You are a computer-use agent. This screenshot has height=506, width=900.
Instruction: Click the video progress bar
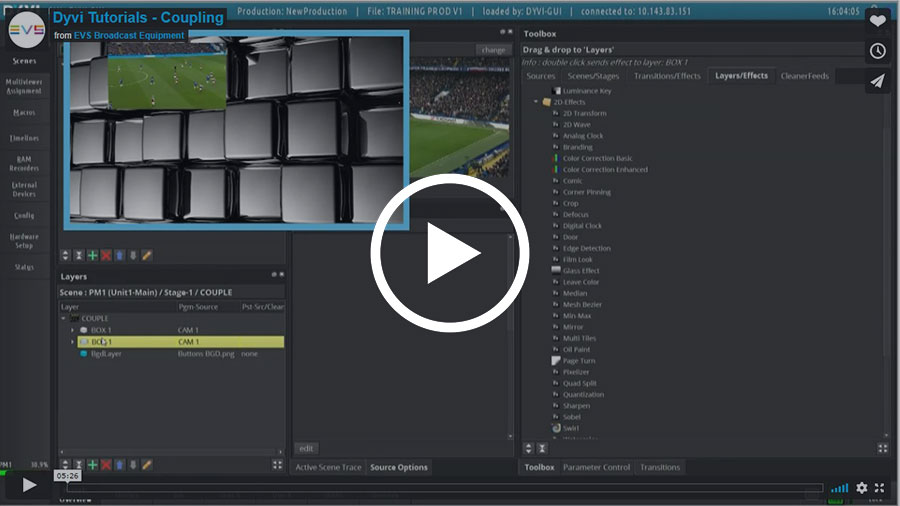pyautogui.click(x=440, y=488)
